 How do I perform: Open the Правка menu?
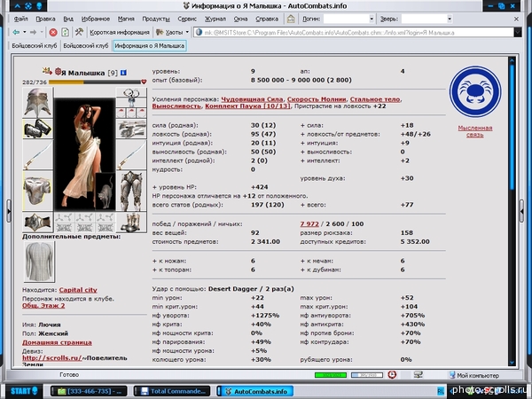(x=45, y=19)
